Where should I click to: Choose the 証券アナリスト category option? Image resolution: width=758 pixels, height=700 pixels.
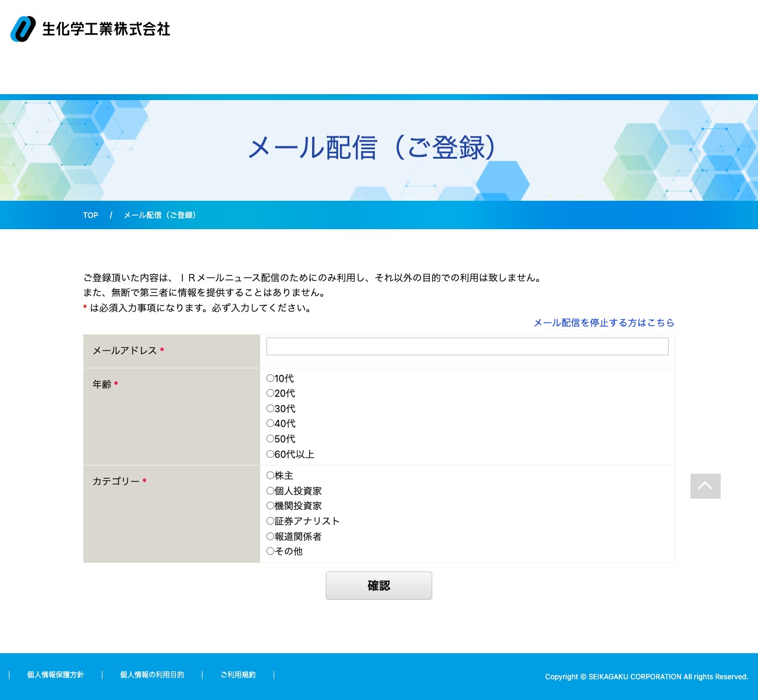[270, 521]
